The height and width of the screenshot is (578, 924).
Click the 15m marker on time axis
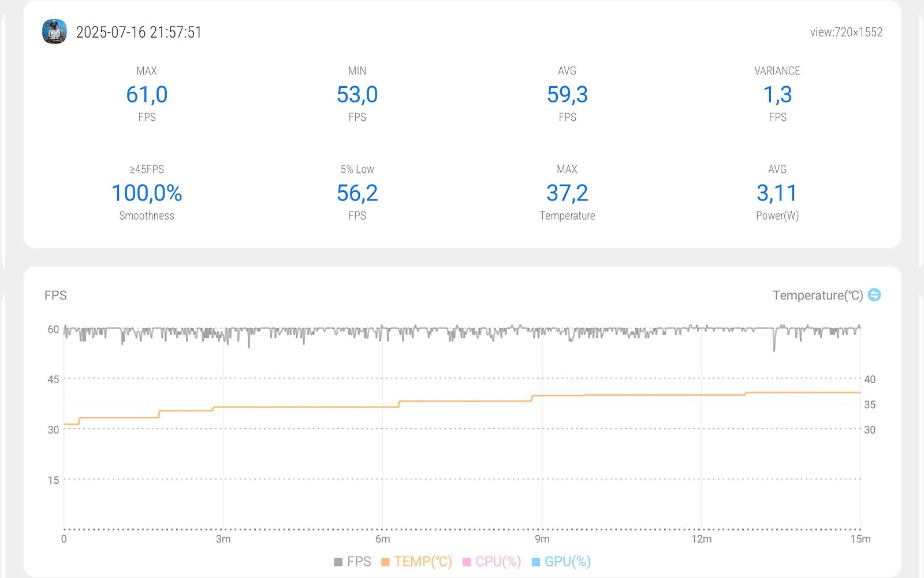[860, 539]
